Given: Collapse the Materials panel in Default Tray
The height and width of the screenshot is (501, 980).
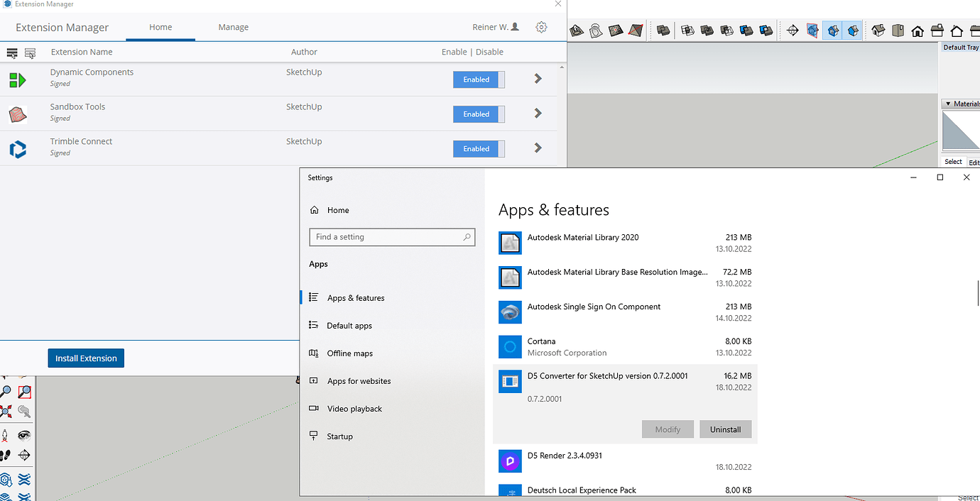Looking at the screenshot, I should coord(947,104).
